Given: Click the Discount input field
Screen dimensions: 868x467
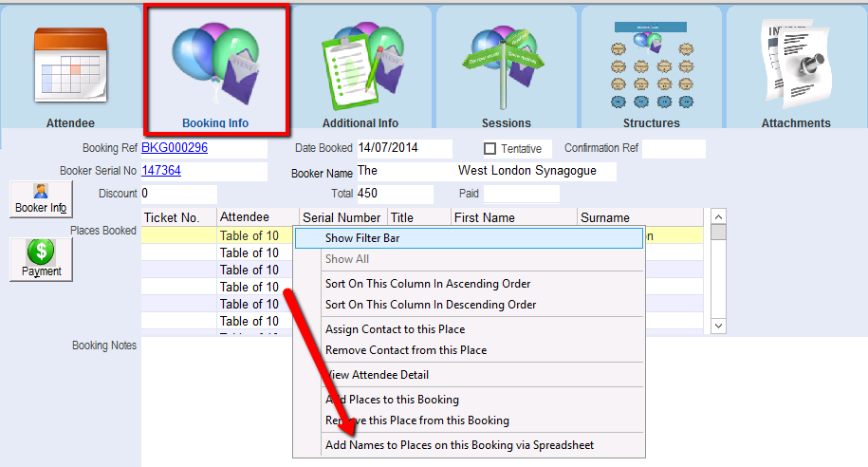Looking at the screenshot, I should (178, 194).
